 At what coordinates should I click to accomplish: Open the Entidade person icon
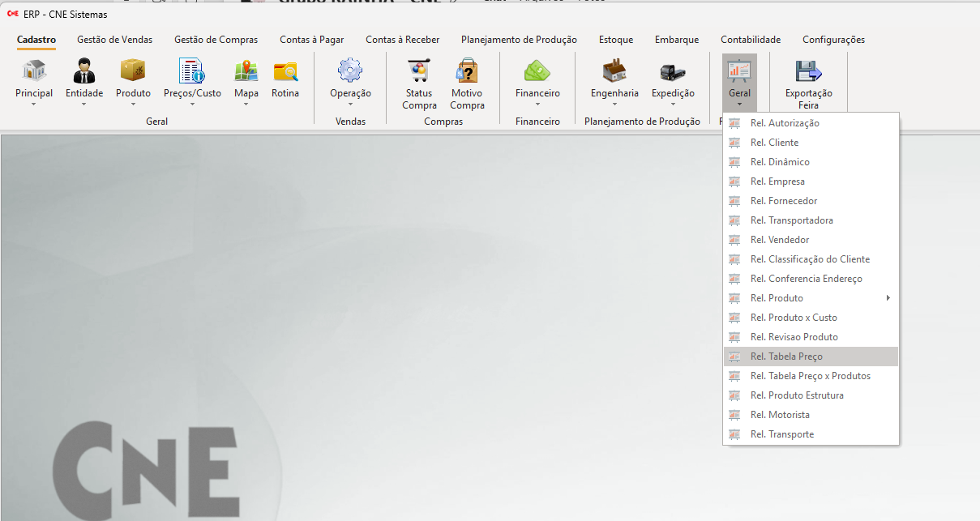84,71
